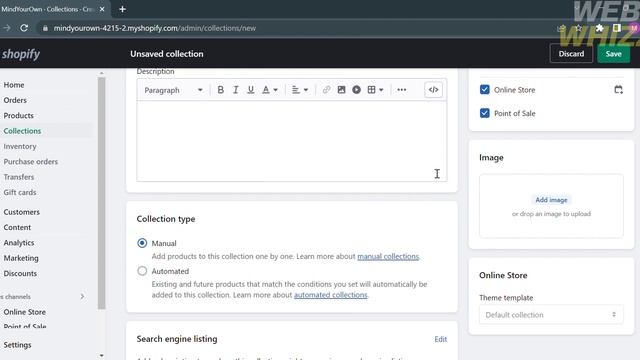This screenshot has height=360, width=640.
Task: Open Orders in sidebar
Action: tap(15, 100)
